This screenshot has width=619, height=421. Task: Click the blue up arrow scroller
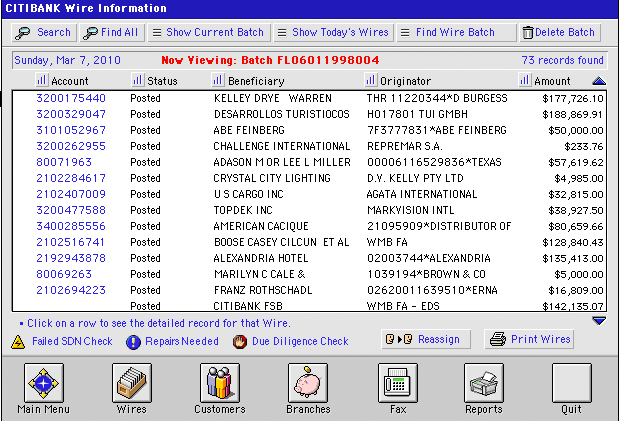click(599, 81)
